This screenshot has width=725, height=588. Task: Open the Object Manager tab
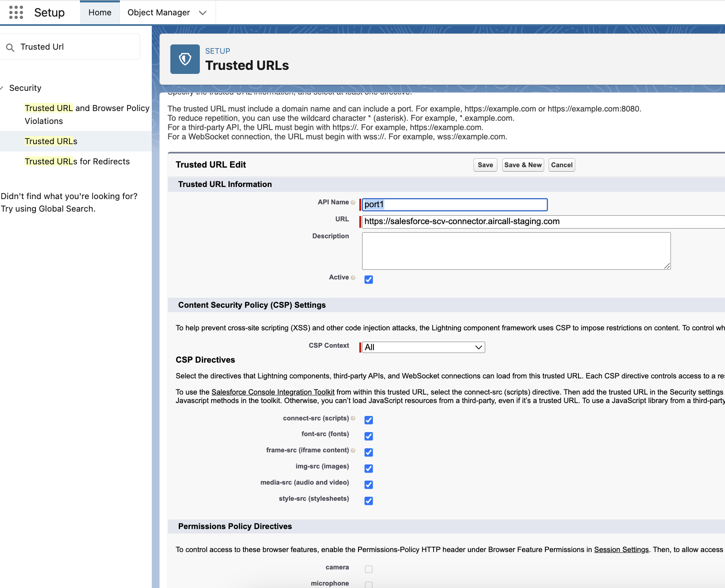[x=159, y=13]
